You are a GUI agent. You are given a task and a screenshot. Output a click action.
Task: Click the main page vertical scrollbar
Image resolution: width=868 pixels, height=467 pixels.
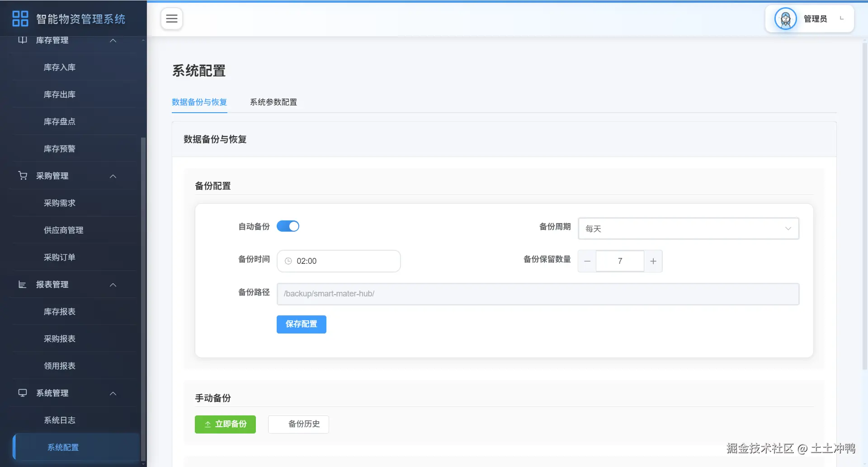tap(865, 206)
